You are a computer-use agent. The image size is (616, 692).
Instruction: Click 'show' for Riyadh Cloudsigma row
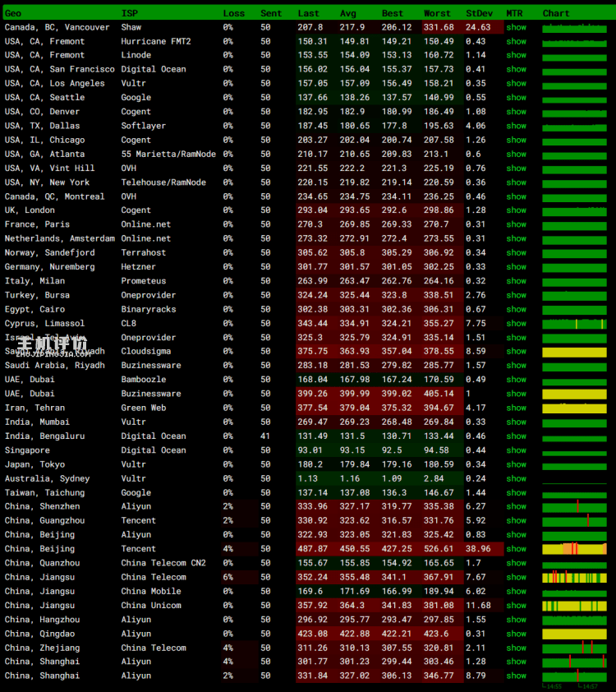click(516, 351)
